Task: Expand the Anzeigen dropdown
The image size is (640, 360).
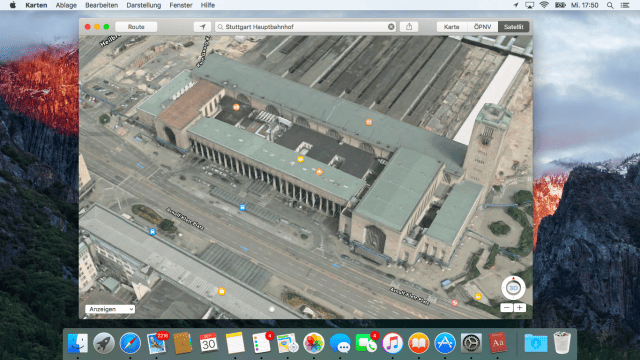Action: (x=110, y=309)
